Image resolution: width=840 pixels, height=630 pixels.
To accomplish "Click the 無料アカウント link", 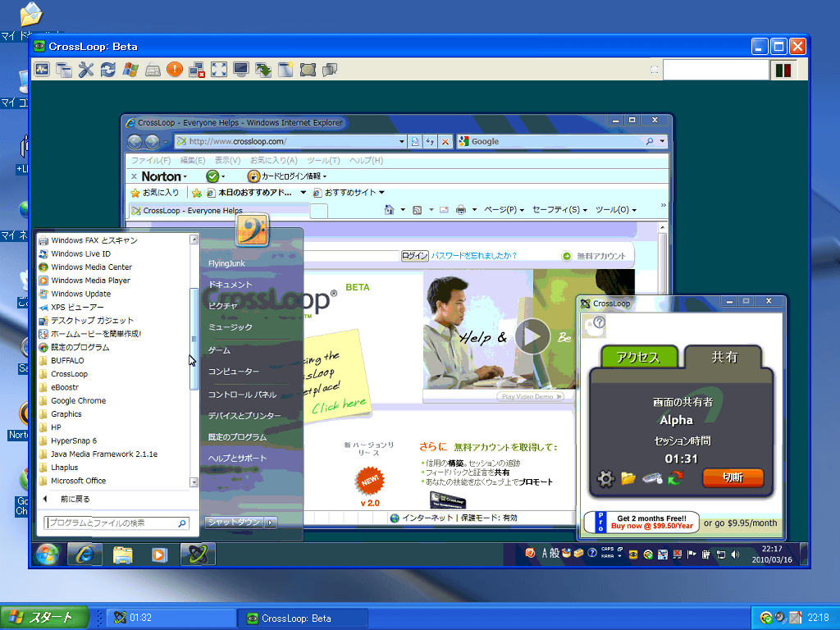I will tap(594, 256).
